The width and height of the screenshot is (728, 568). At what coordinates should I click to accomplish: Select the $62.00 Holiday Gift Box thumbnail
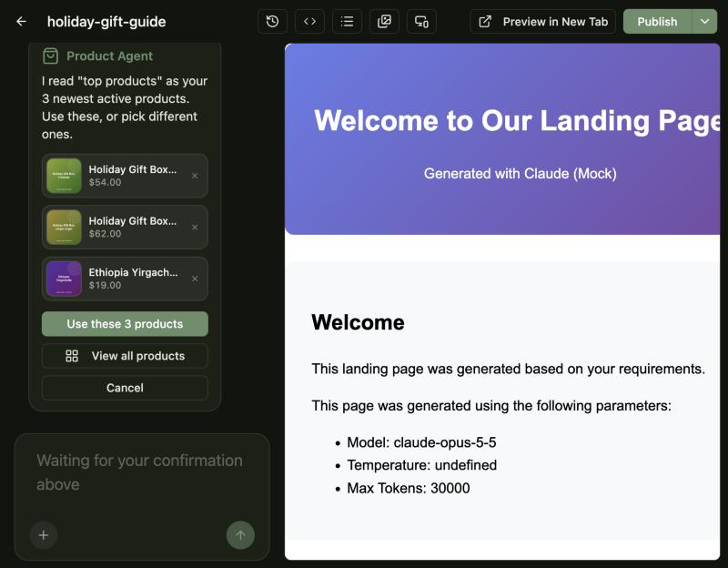[64, 227]
